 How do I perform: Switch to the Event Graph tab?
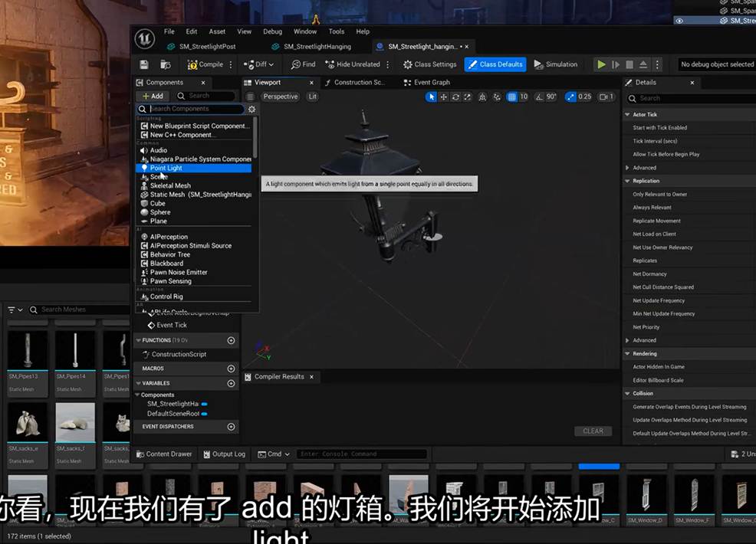[x=432, y=82]
